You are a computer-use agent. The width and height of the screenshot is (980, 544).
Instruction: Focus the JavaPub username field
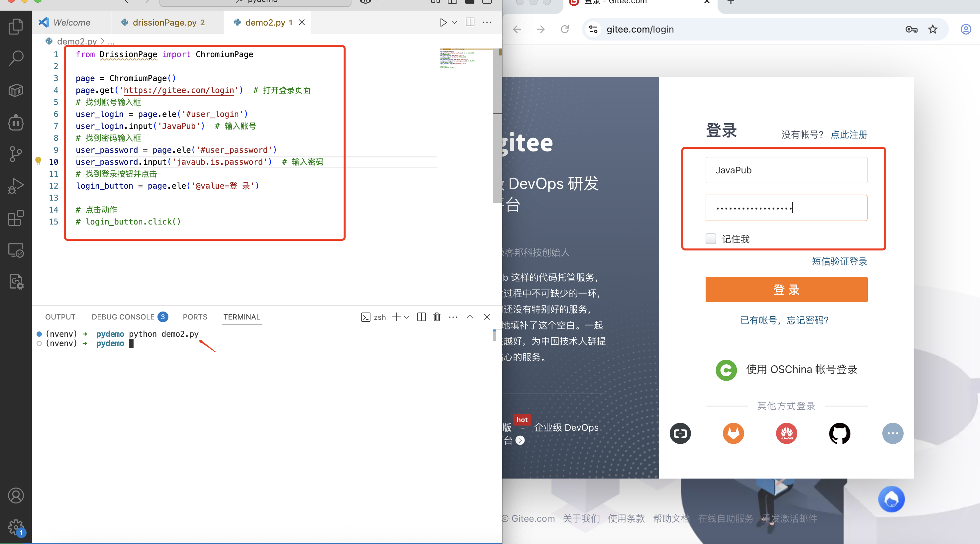click(786, 170)
